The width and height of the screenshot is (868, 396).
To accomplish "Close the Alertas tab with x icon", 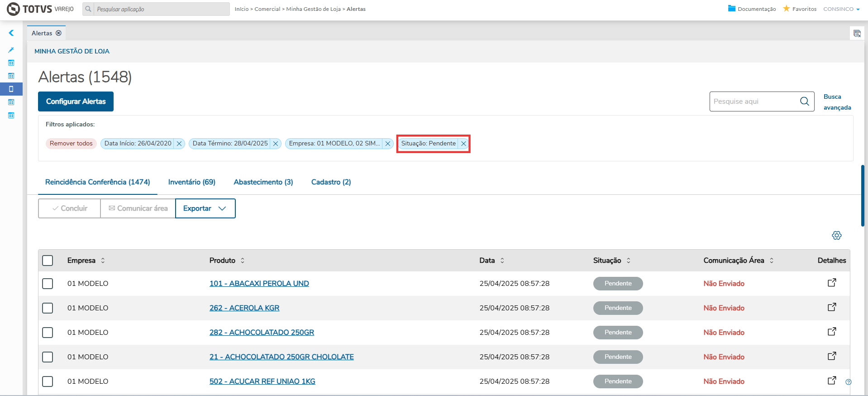I will 59,33.
